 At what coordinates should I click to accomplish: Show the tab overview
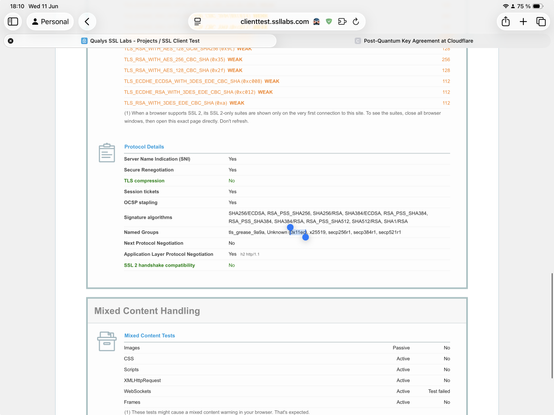[x=541, y=22]
